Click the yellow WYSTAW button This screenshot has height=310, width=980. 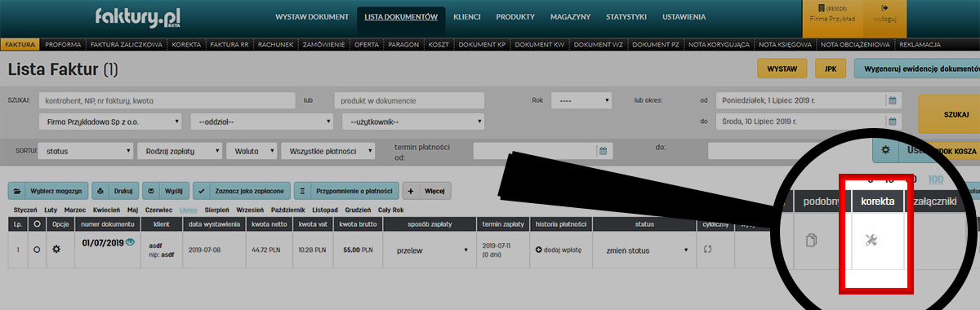click(x=783, y=69)
